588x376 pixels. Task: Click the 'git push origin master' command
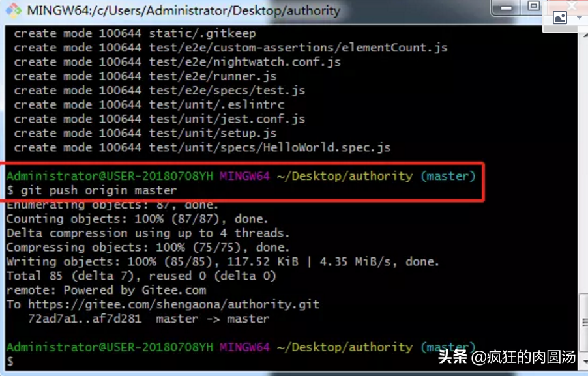[98, 190]
